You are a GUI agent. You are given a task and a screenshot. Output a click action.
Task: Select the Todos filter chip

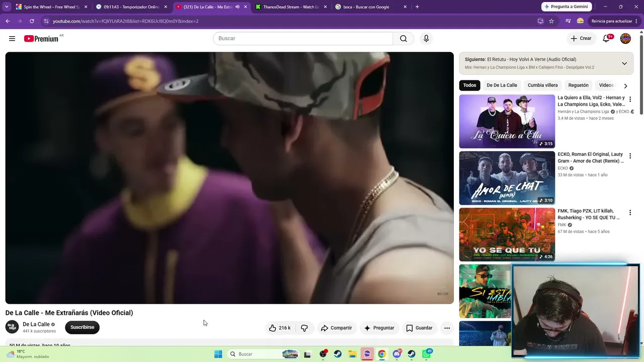point(469,85)
